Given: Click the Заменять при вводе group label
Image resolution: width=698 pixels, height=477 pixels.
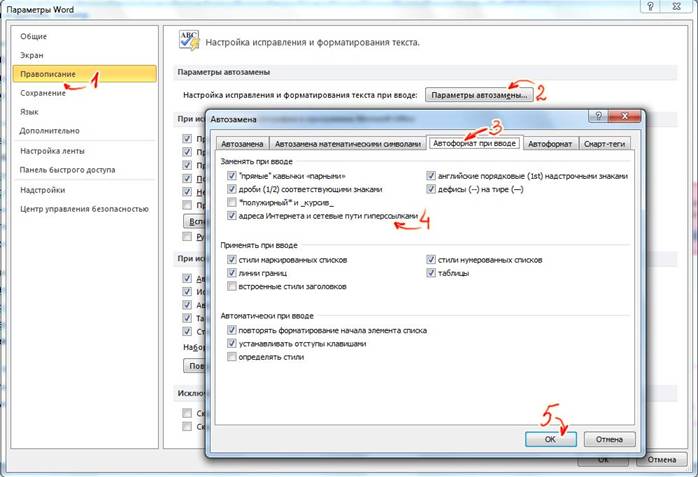Looking at the screenshot, I should [x=256, y=161].
